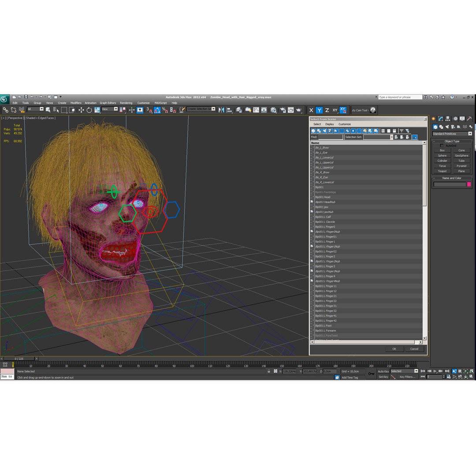
Task: Select the Shapes category in Create panel
Action: [441, 127]
